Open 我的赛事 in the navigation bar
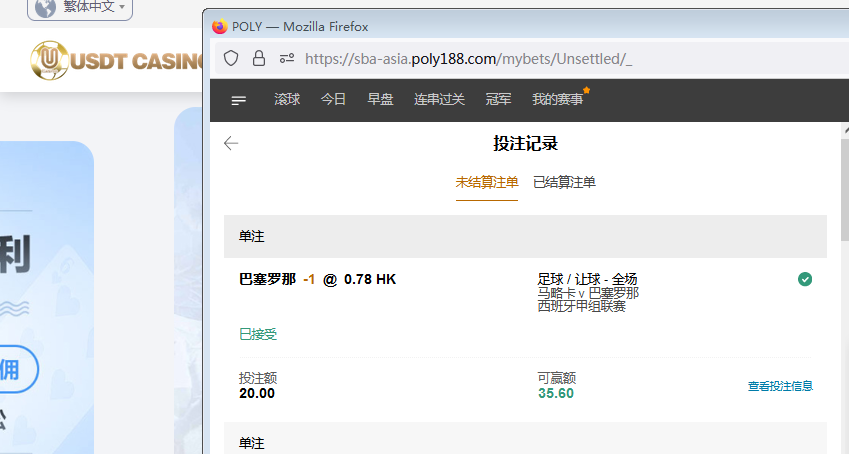Screen dimensions: 849x454 (557, 100)
